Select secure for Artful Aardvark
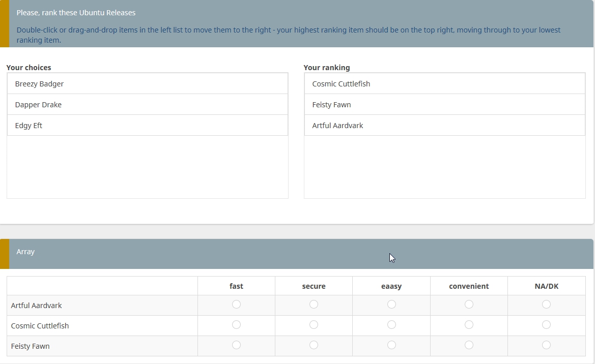 tap(314, 305)
